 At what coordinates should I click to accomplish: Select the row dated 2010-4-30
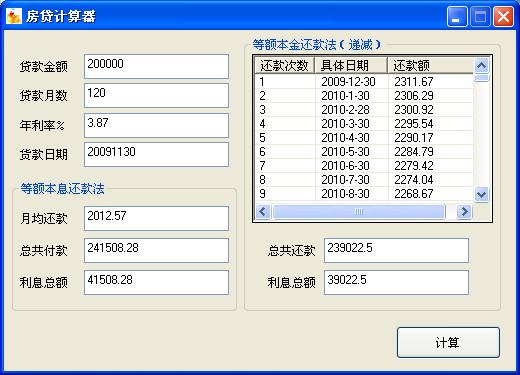click(x=364, y=138)
